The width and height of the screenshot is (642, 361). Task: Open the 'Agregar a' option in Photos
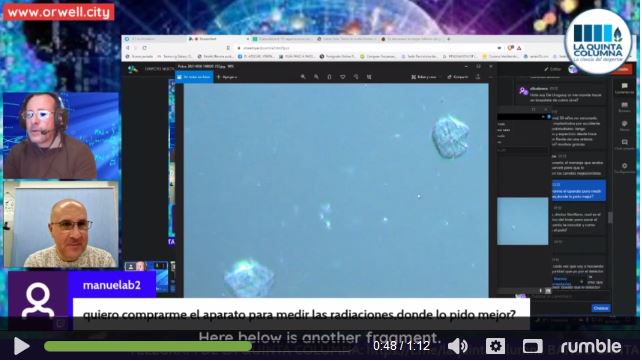point(227,77)
